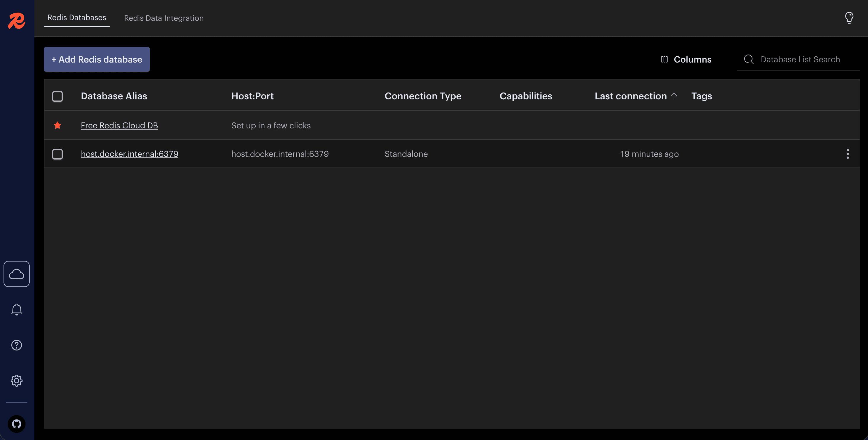868x440 pixels.
Task: Click the Add Redis database button
Action: (x=97, y=59)
